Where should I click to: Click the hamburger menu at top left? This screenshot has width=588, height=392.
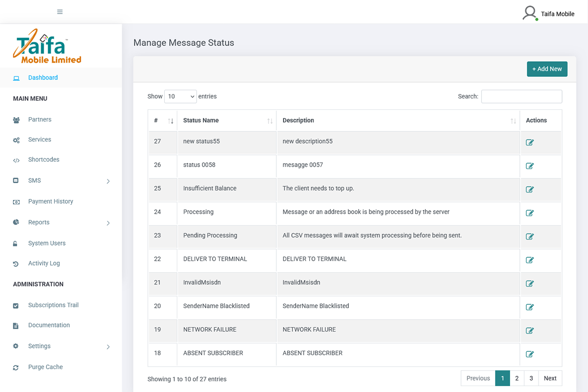59,11
